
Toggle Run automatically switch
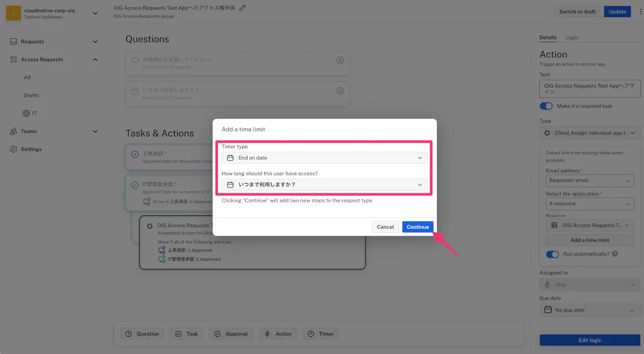(x=552, y=254)
